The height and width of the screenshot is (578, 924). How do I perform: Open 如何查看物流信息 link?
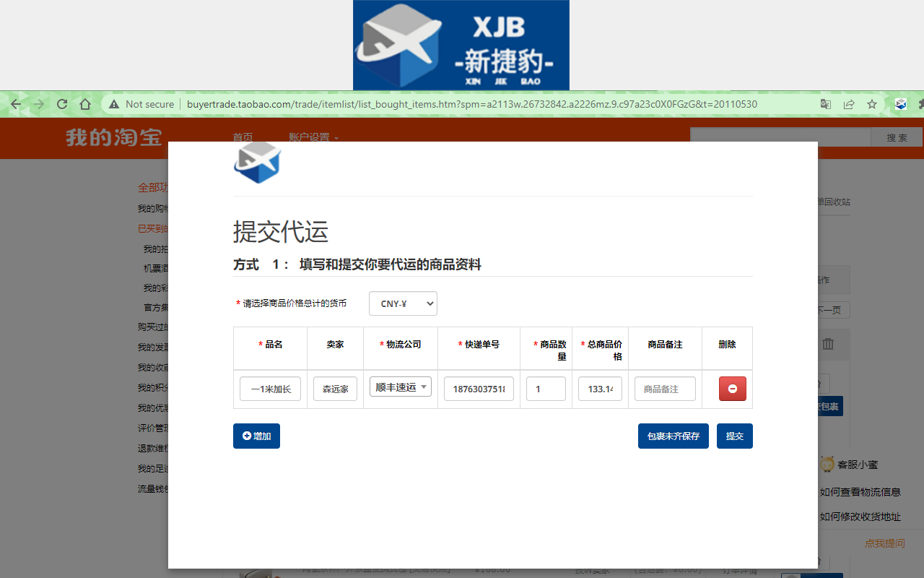(860, 492)
